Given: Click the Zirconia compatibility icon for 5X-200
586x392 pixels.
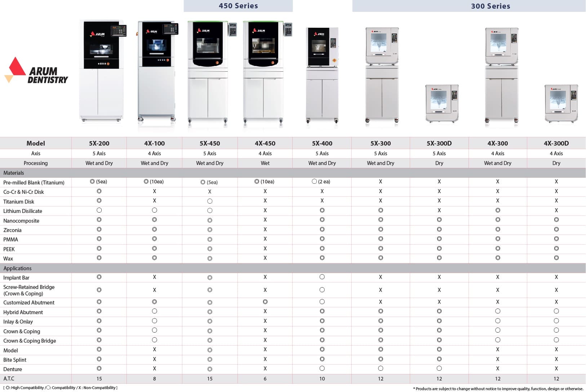Looking at the screenshot, I should click(x=99, y=230).
